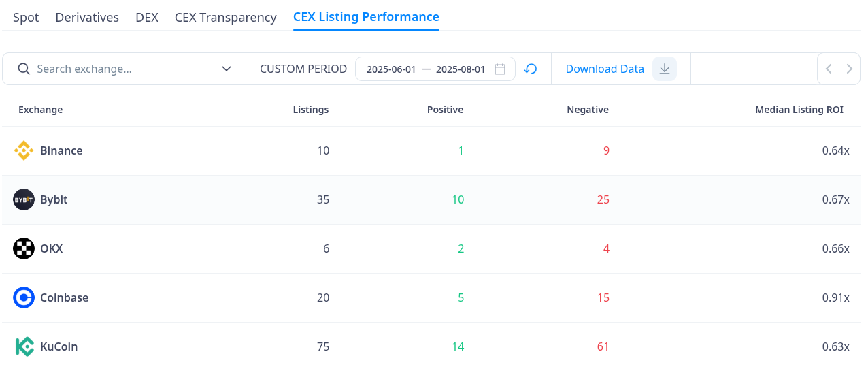Click KuCoin listings value 75
Image resolution: width=868 pixels, height=371 pixels.
click(323, 346)
